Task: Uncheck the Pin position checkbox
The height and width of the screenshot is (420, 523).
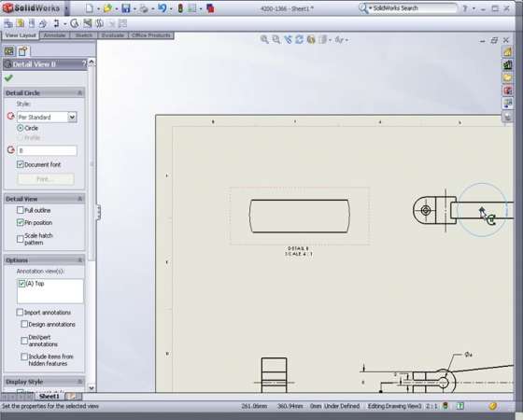Action: [x=20, y=222]
